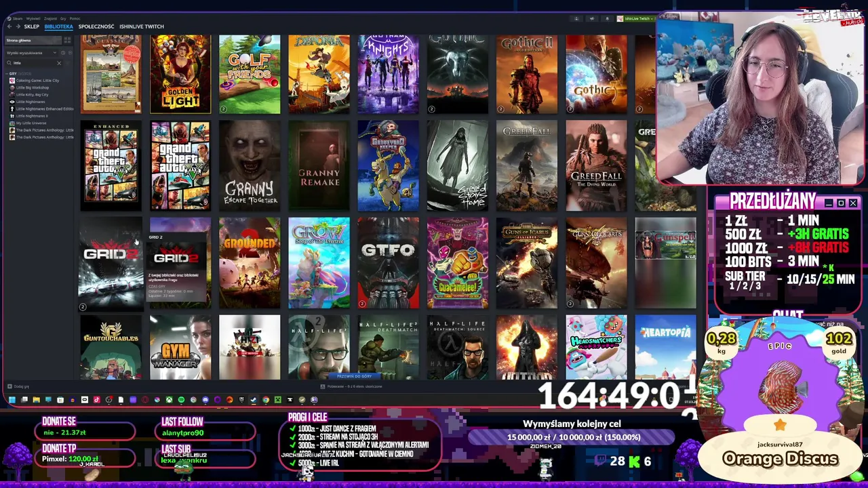Open the Golden Light game cover
The image size is (868, 488).
180,74
